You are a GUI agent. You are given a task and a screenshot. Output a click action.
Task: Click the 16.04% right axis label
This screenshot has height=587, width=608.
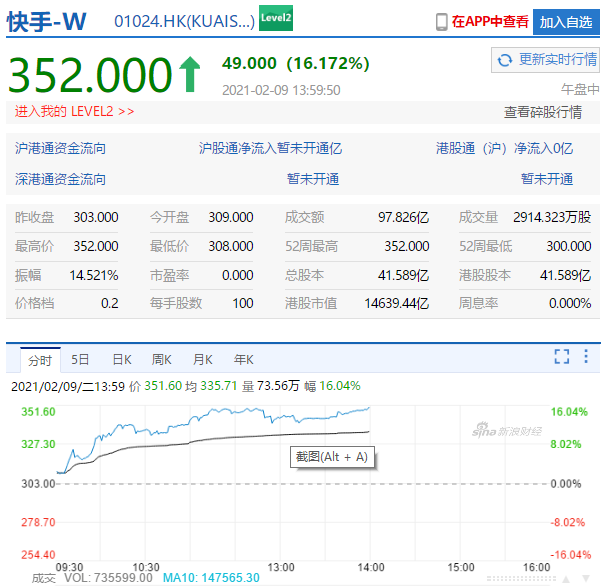pos(569,412)
